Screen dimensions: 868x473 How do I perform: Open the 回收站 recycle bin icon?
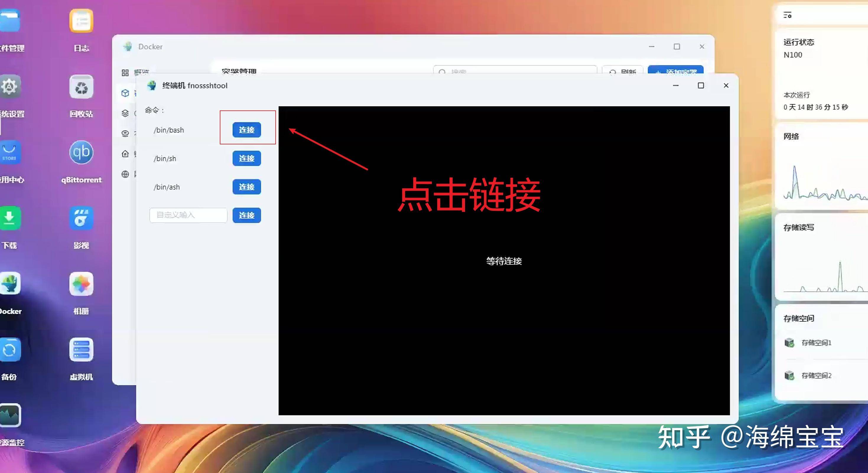(81, 87)
